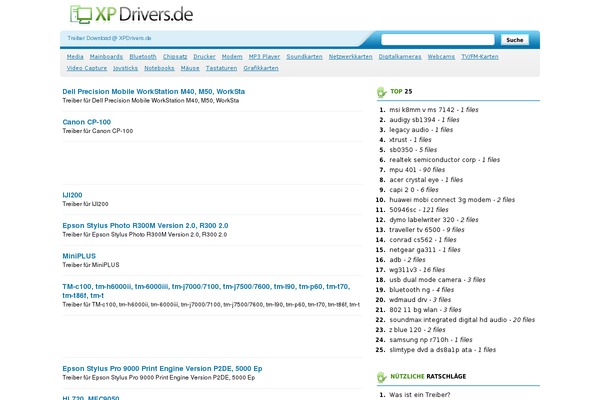Viewport: 600px width, 400px height.
Task: Open the Drucker category
Action: pyautogui.click(x=204, y=57)
